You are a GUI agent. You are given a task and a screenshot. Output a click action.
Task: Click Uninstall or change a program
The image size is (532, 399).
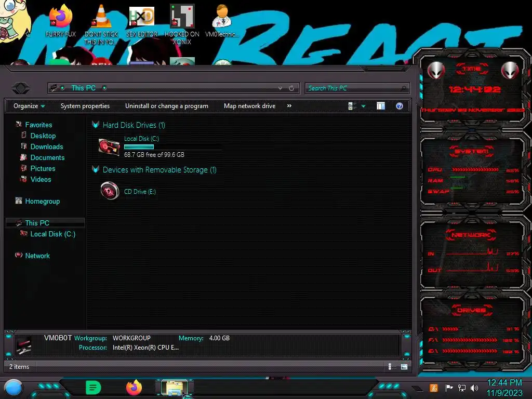pos(167,106)
